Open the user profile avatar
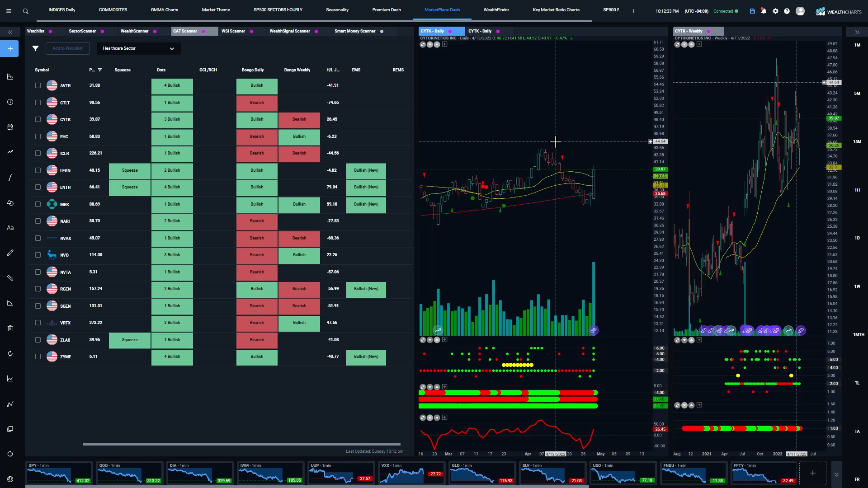Image resolution: width=868 pixels, height=488 pixels. tap(800, 11)
